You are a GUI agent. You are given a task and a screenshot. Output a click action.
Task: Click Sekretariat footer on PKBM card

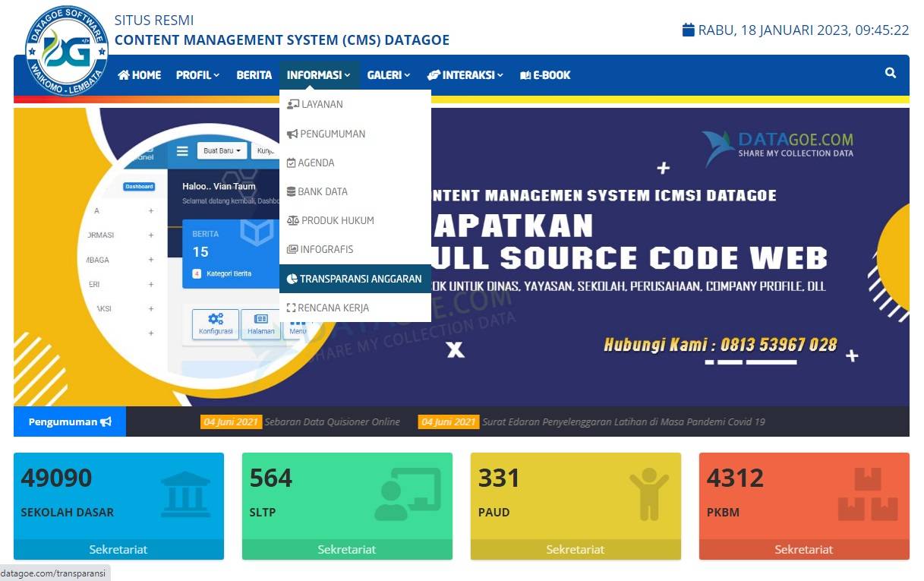pos(804,549)
